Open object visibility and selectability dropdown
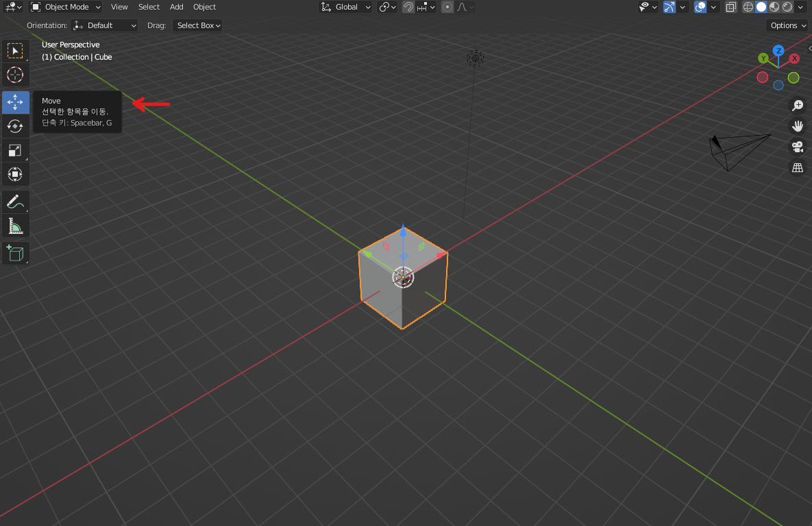Viewport: 812px width, 526px height. [648, 7]
